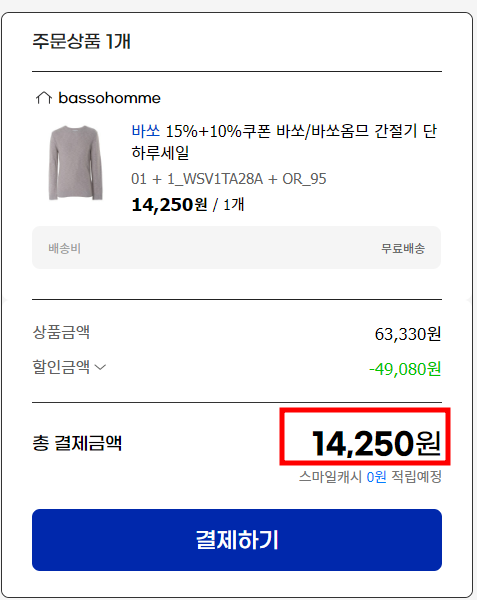
Task: Click the option text 01 + 1_WSV1TA28A
Action: point(197,179)
